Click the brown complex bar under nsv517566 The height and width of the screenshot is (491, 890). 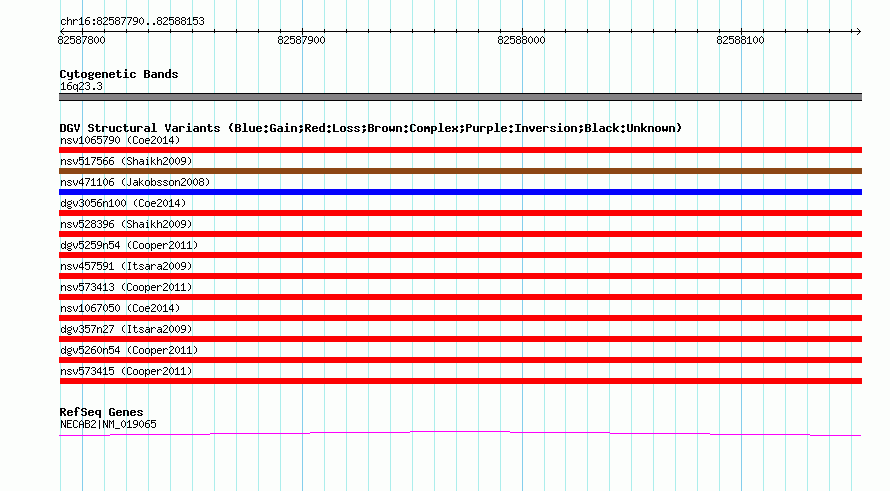coord(460,171)
